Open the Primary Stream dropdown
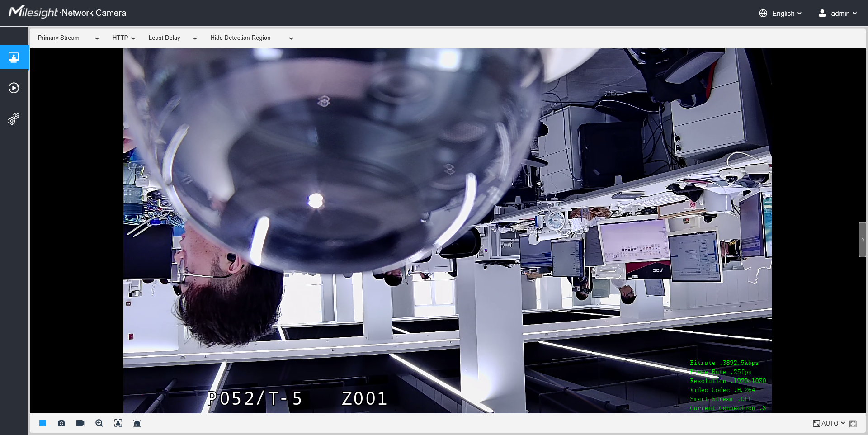 68,38
